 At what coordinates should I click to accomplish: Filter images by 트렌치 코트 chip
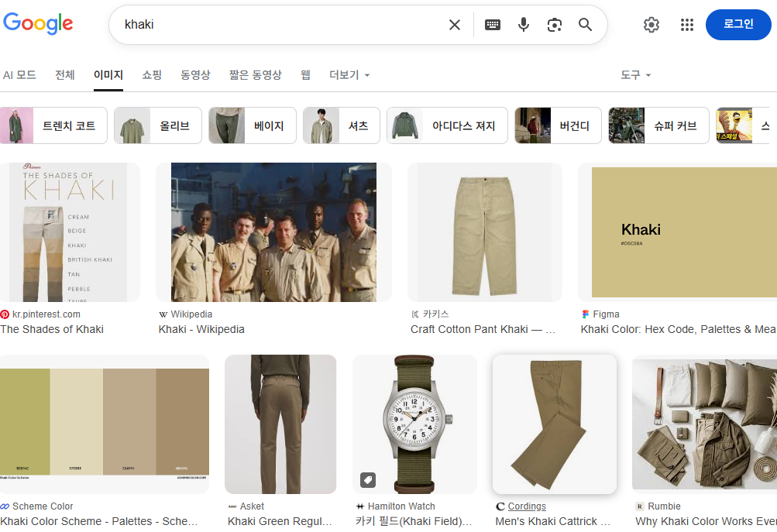(53, 125)
